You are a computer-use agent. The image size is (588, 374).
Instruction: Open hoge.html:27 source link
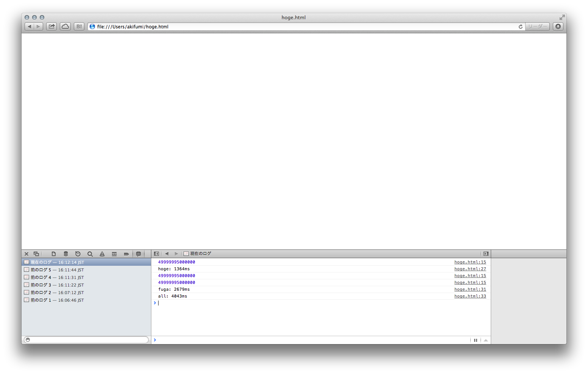470,269
